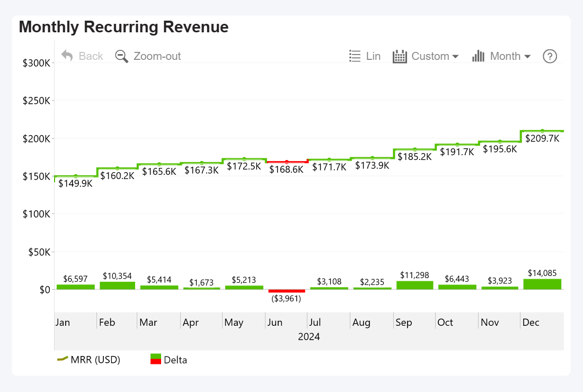Image resolution: width=583 pixels, height=392 pixels.
Task: Click the Back arrow icon
Action: pos(67,56)
